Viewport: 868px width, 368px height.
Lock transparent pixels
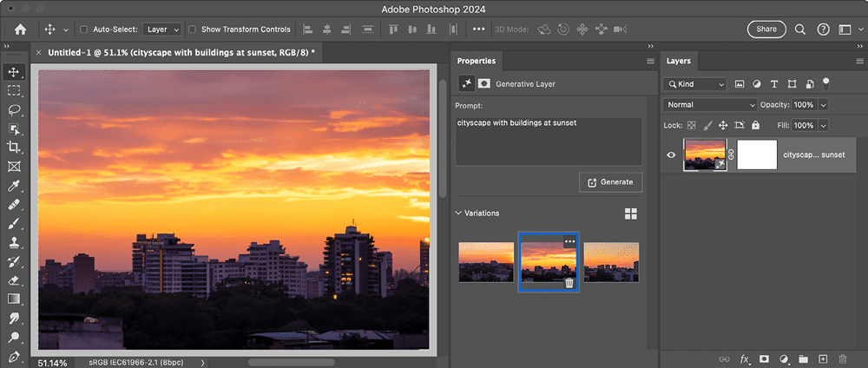[692, 126]
